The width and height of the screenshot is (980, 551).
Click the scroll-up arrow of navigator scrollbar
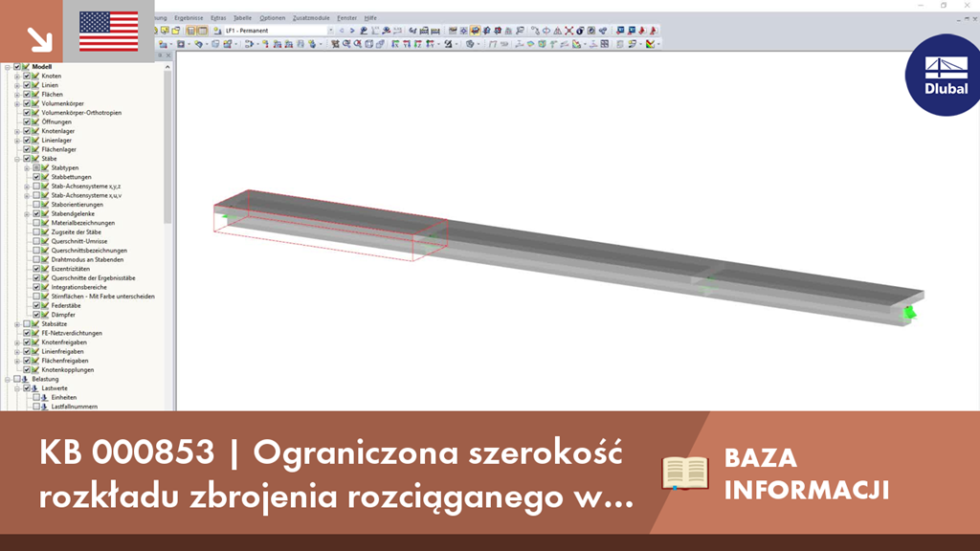(167, 66)
